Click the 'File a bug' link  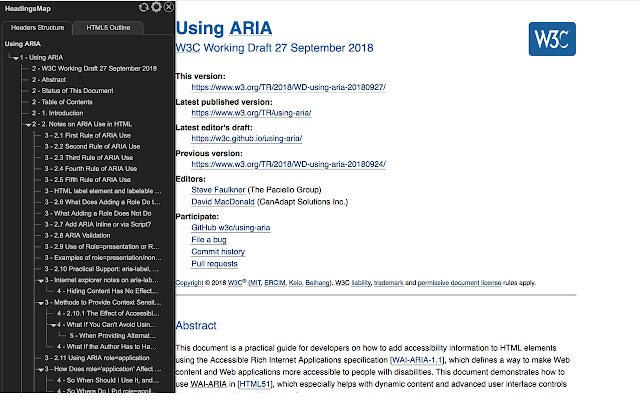tap(211, 242)
